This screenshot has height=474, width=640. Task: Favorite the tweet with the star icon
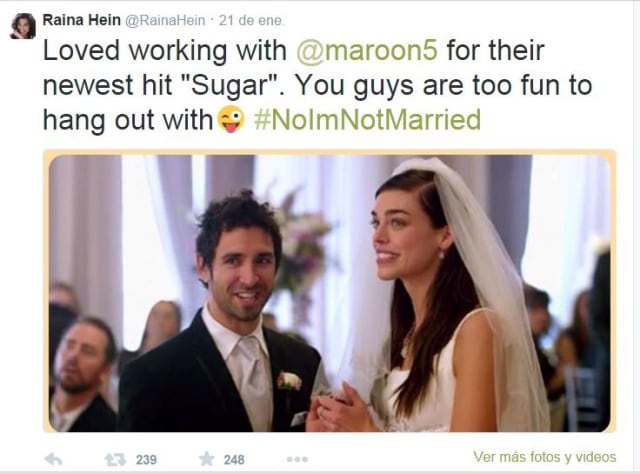pyautogui.click(x=207, y=459)
